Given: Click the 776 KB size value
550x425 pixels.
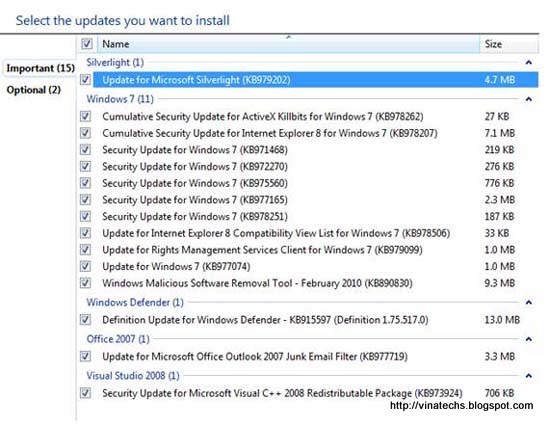Looking at the screenshot, I should pyautogui.click(x=499, y=183).
